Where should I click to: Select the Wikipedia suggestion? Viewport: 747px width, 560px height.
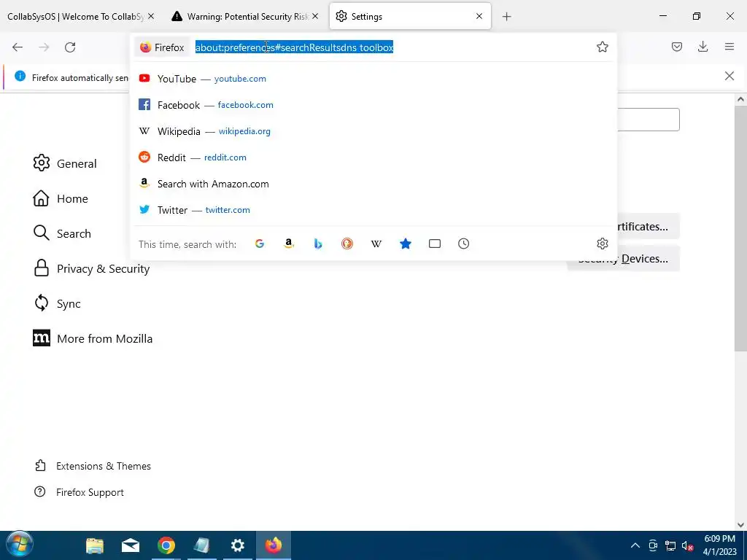373,131
